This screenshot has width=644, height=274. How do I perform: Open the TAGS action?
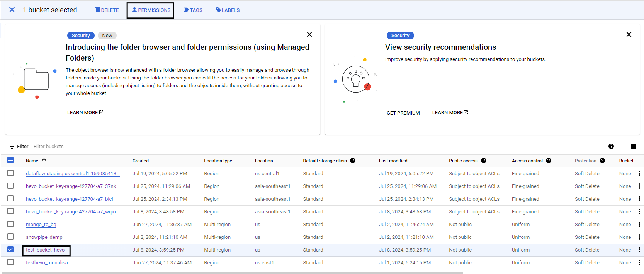tap(193, 10)
